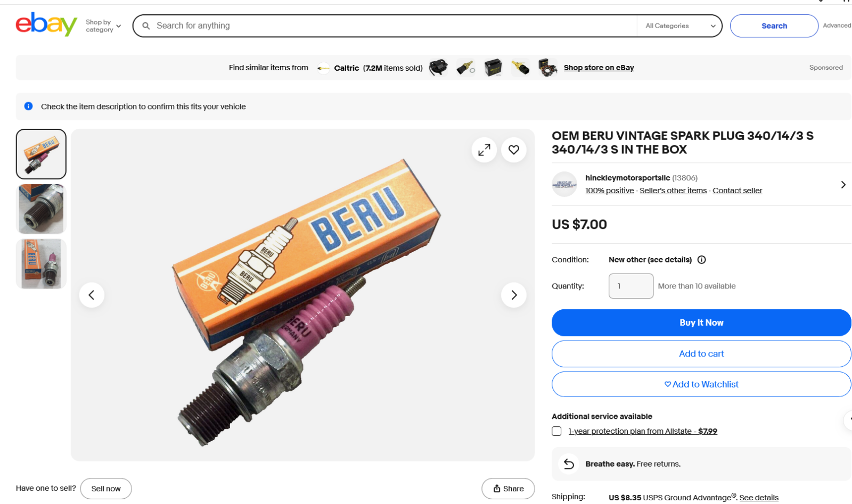Click the heart icon on the image

click(514, 150)
